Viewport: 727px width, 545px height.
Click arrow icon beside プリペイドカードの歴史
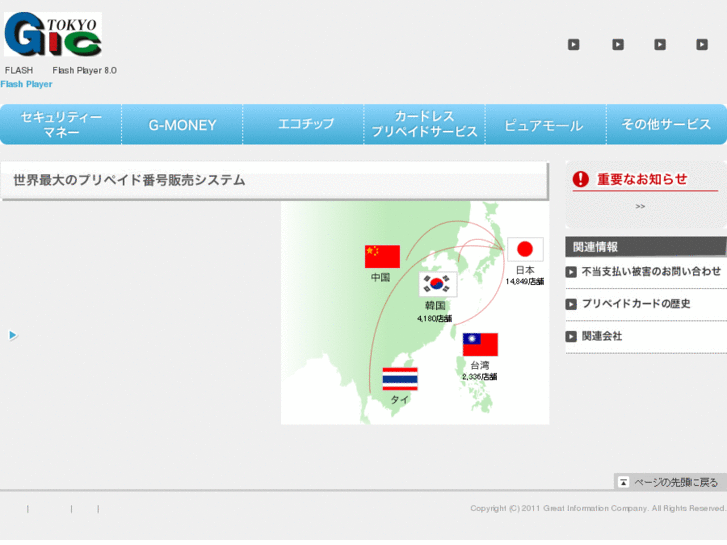[571, 304]
